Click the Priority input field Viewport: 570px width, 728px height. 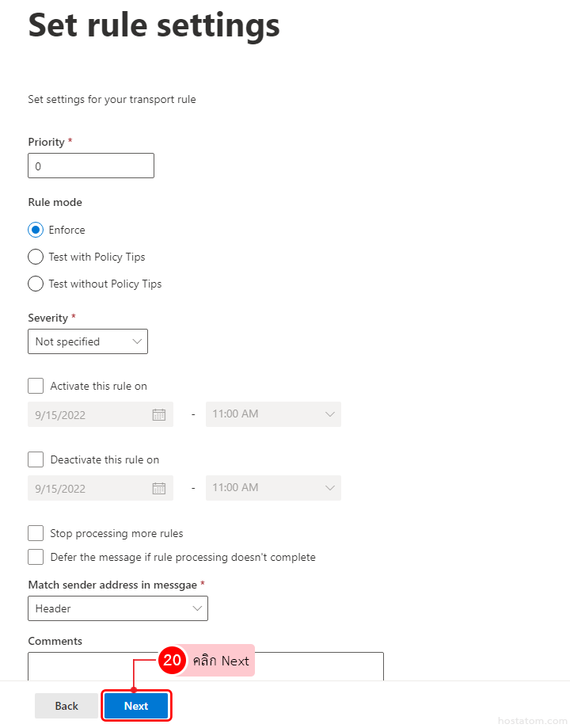point(91,166)
